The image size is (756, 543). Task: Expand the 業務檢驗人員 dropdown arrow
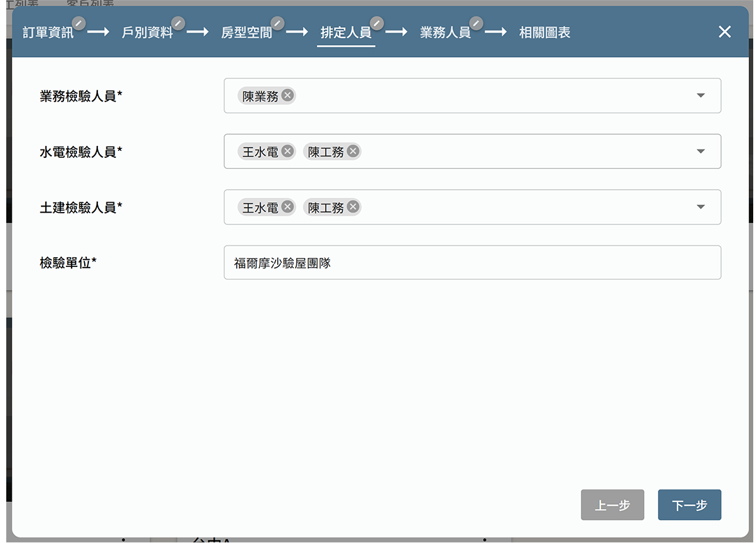coord(700,96)
